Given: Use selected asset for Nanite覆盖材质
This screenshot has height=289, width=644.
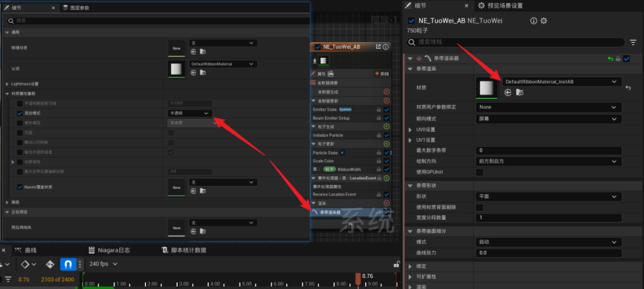Looking at the screenshot, I should [193, 191].
